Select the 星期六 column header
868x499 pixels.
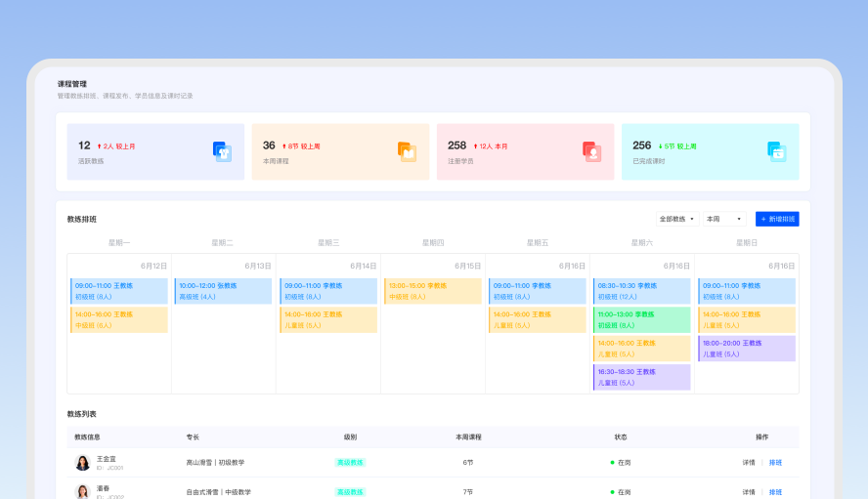(x=641, y=242)
